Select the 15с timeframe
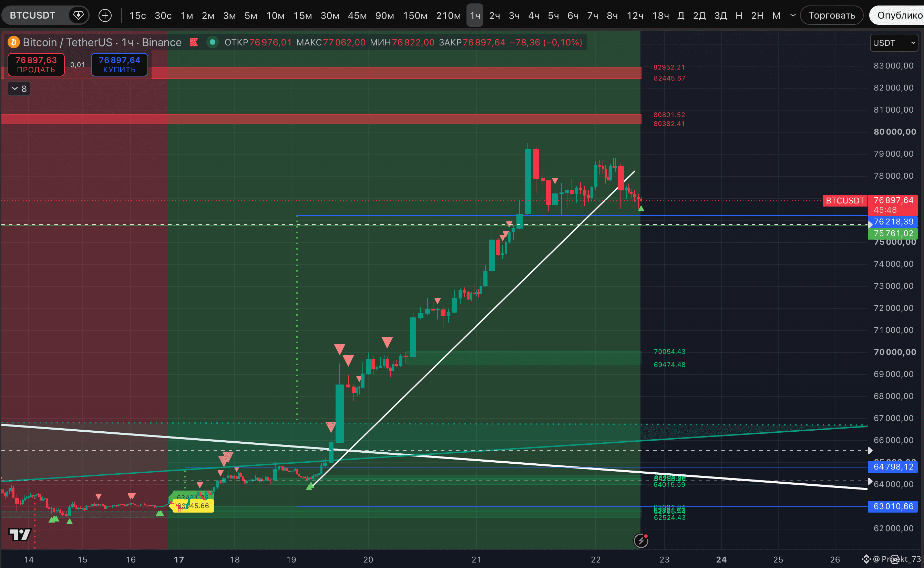Screen dimensions: 924x568 click(x=137, y=15)
